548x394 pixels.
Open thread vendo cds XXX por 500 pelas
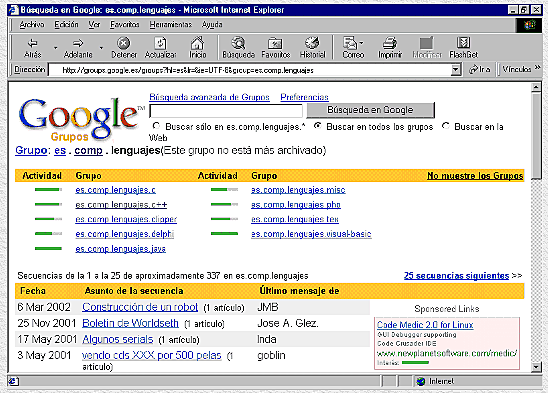pyautogui.click(x=152, y=355)
